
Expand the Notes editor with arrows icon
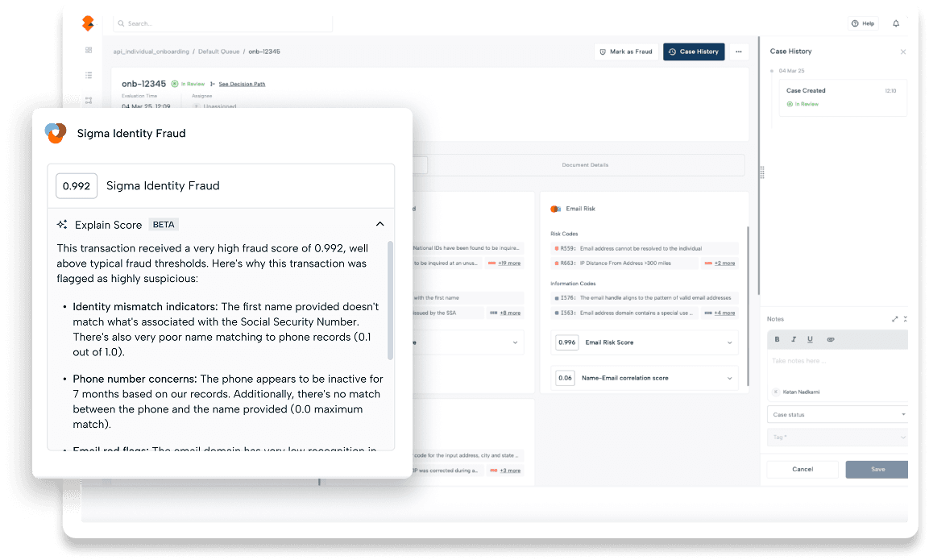click(x=895, y=319)
